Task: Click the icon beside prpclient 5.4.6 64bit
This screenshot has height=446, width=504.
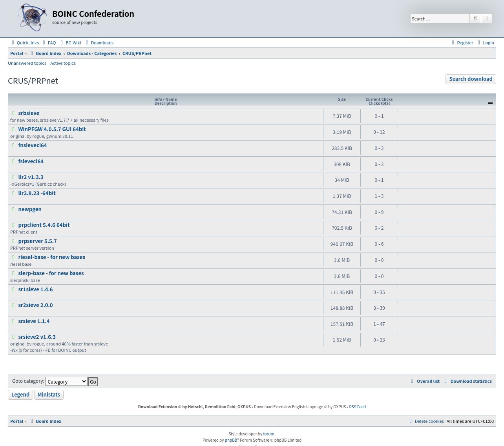Action: tap(13, 225)
